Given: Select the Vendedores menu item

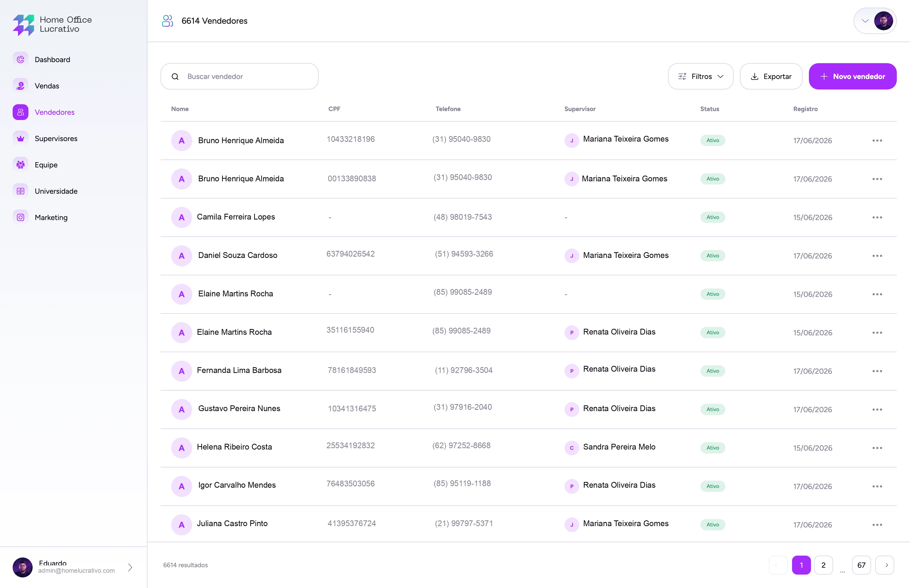Looking at the screenshot, I should coord(55,112).
